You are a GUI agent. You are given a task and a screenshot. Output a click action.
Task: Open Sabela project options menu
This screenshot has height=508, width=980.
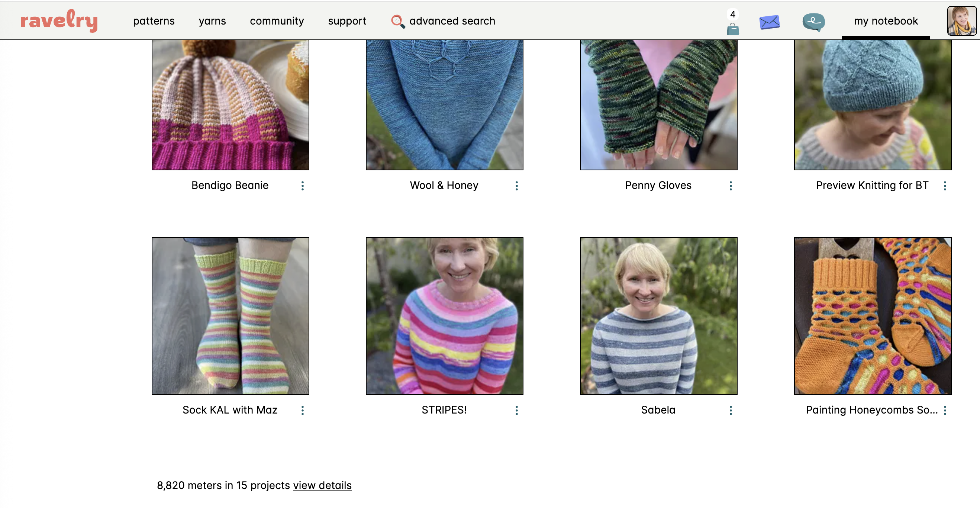click(x=731, y=410)
